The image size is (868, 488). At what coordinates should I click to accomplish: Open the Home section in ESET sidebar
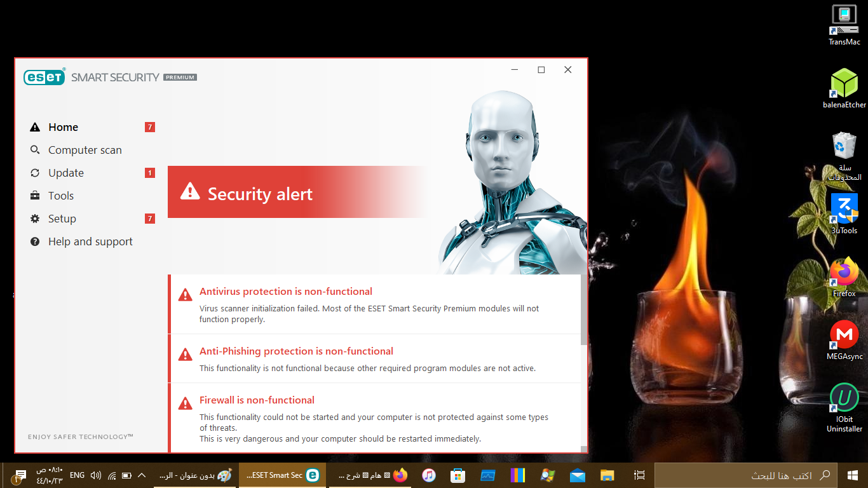coord(63,127)
